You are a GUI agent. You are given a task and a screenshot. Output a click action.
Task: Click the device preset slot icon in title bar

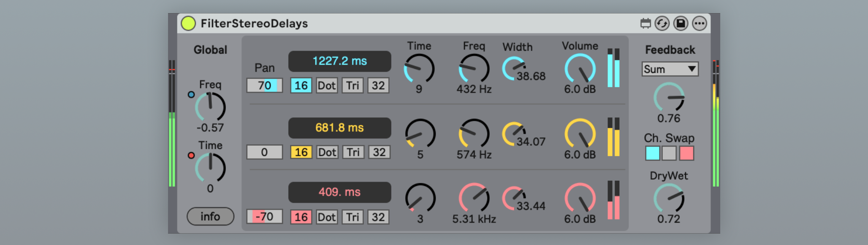(x=645, y=23)
